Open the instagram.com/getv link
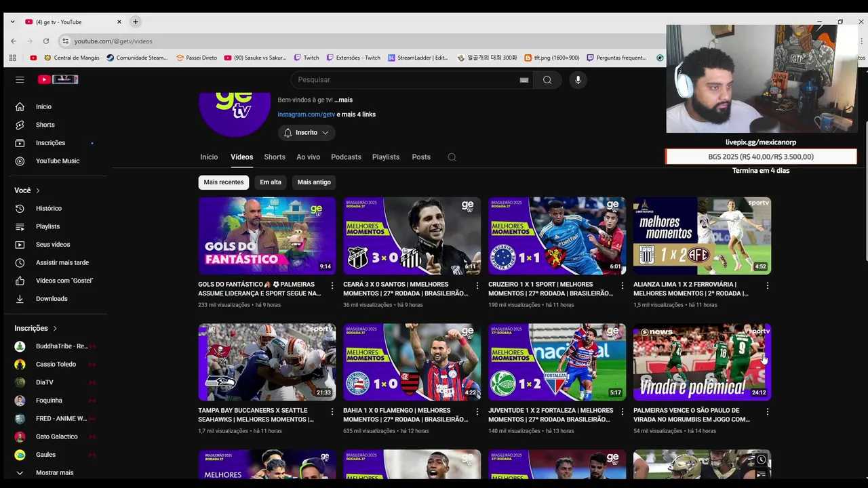868x488 pixels. click(306, 115)
